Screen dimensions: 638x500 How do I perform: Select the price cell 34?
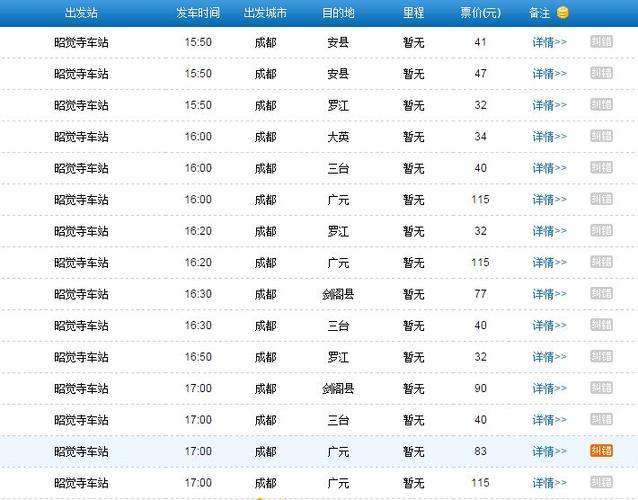(481, 136)
